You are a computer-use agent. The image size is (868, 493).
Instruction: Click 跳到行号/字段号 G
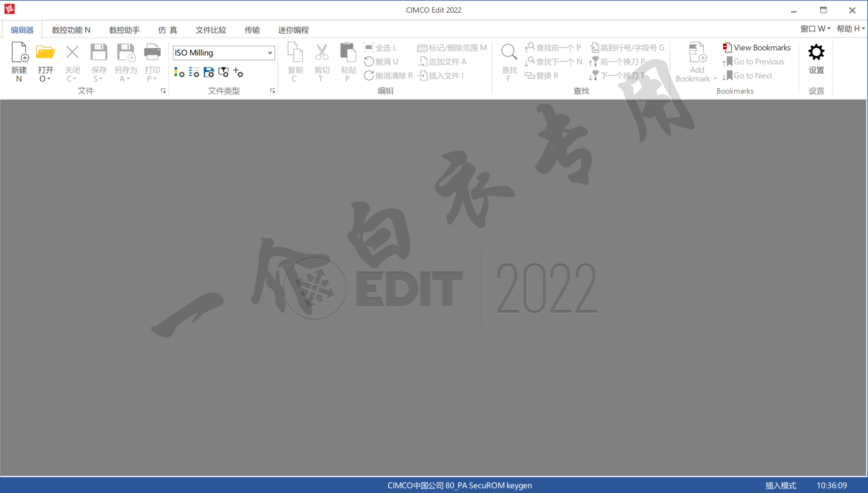pyautogui.click(x=627, y=48)
